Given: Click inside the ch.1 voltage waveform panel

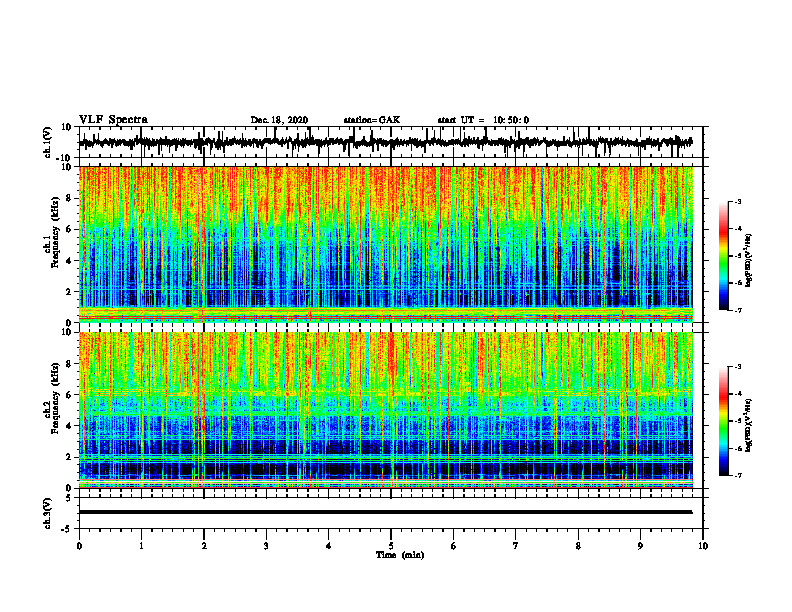Looking at the screenshot, I should point(390,142).
